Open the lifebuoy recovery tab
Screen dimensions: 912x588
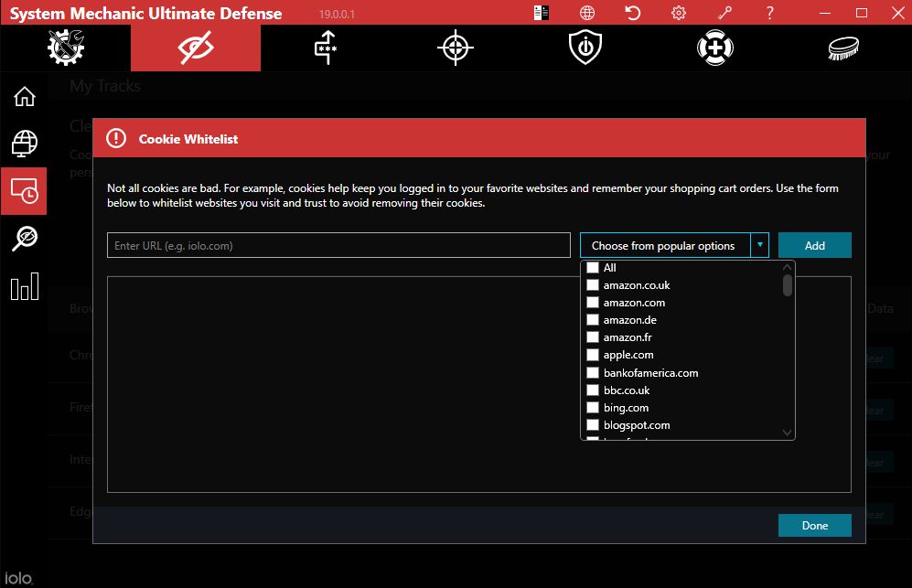click(x=714, y=48)
